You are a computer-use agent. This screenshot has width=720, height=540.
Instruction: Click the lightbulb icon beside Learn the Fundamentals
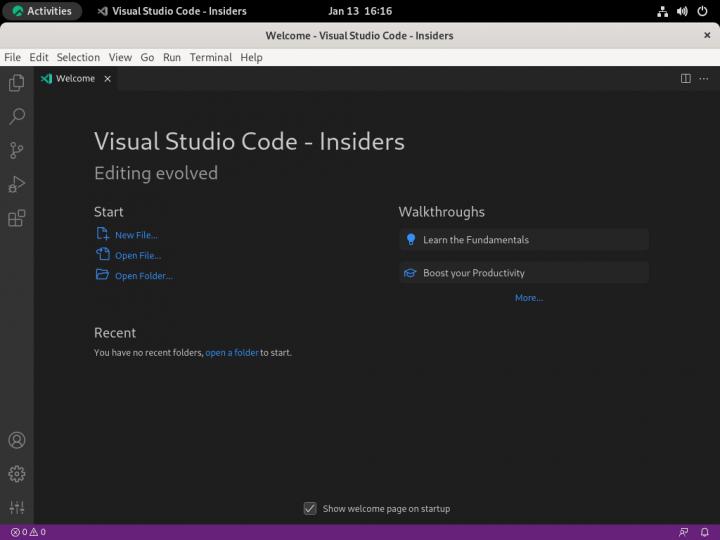pos(411,239)
